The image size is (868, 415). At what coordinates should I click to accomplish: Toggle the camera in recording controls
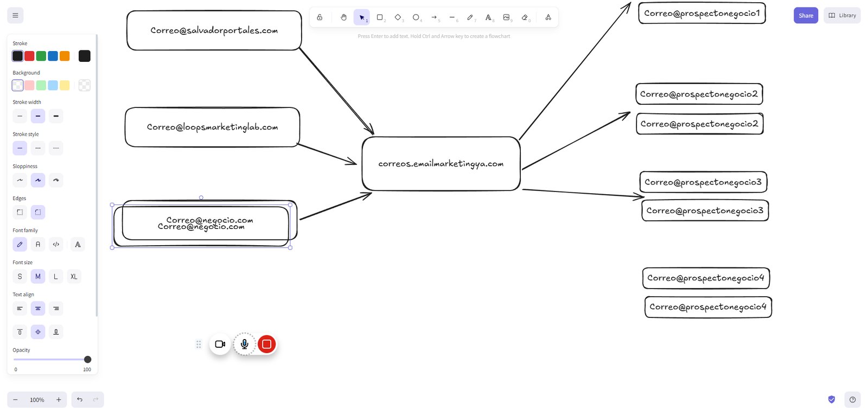point(220,344)
